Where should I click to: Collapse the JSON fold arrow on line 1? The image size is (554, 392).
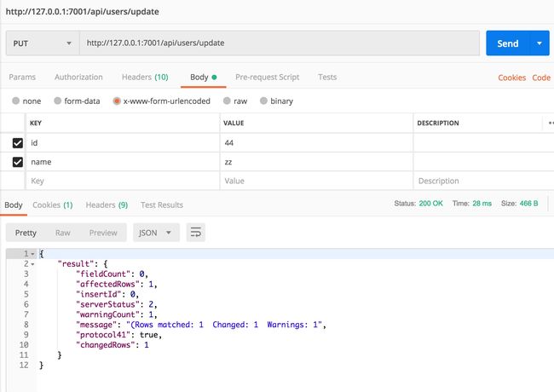33,254
